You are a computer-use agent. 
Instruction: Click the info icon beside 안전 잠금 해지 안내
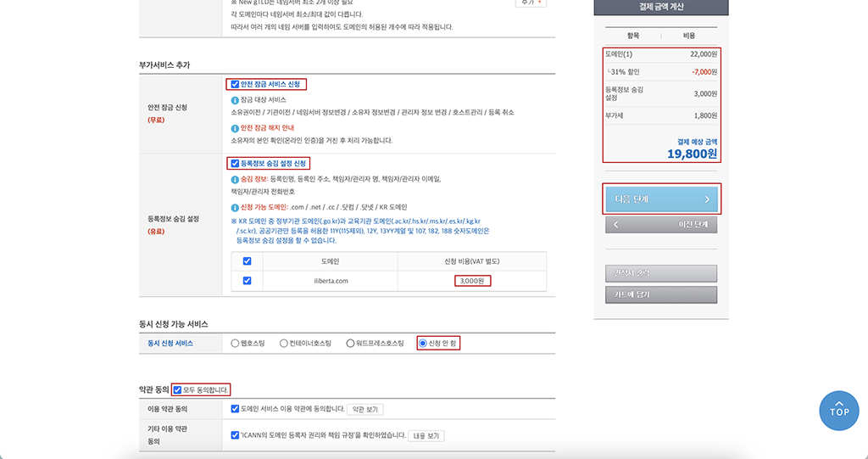(235, 128)
